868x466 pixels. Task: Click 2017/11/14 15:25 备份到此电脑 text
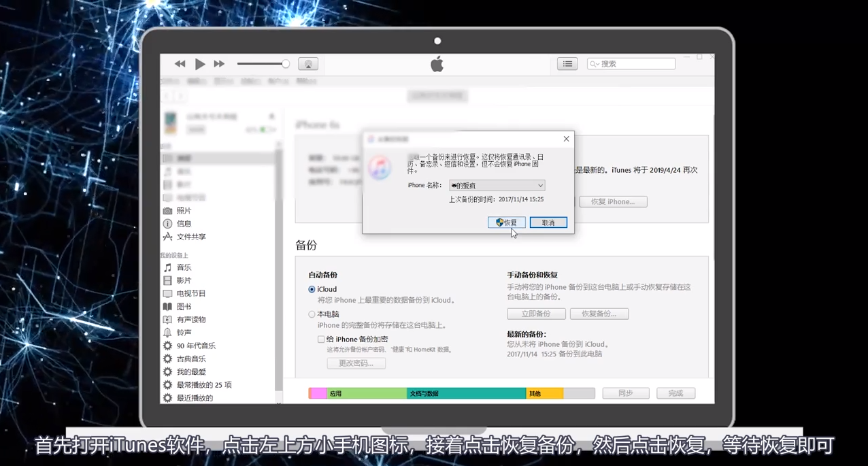[x=554, y=354]
